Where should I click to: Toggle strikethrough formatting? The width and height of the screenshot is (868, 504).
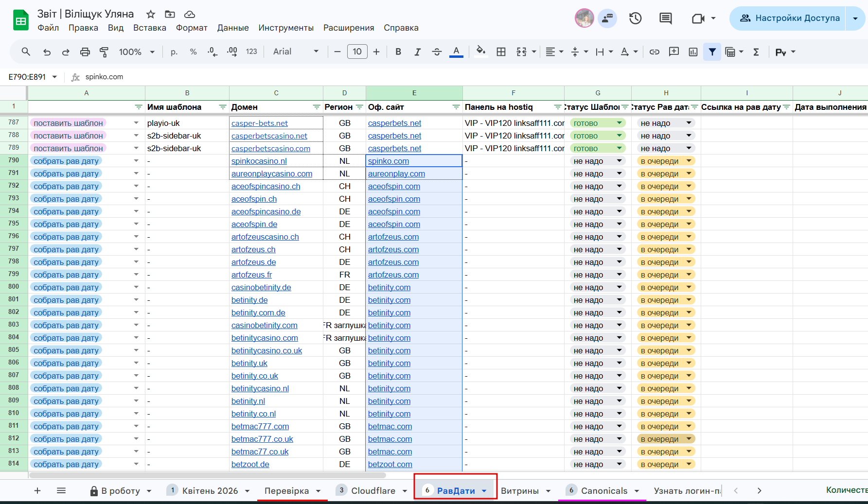point(437,52)
